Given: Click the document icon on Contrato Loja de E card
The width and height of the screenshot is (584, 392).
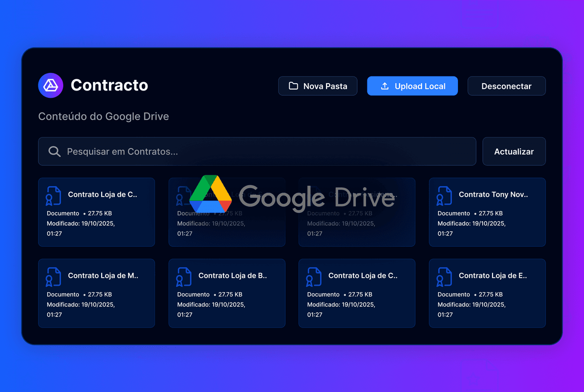Looking at the screenshot, I should click(444, 276).
